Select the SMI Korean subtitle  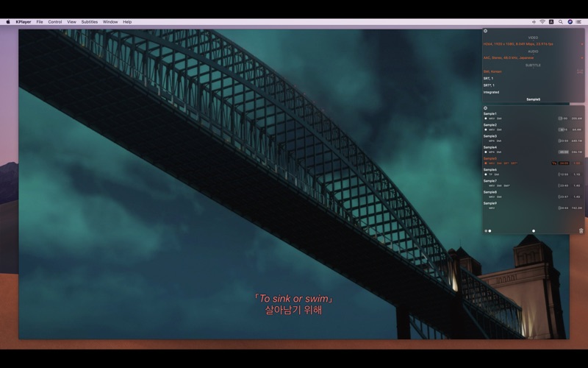(x=492, y=71)
